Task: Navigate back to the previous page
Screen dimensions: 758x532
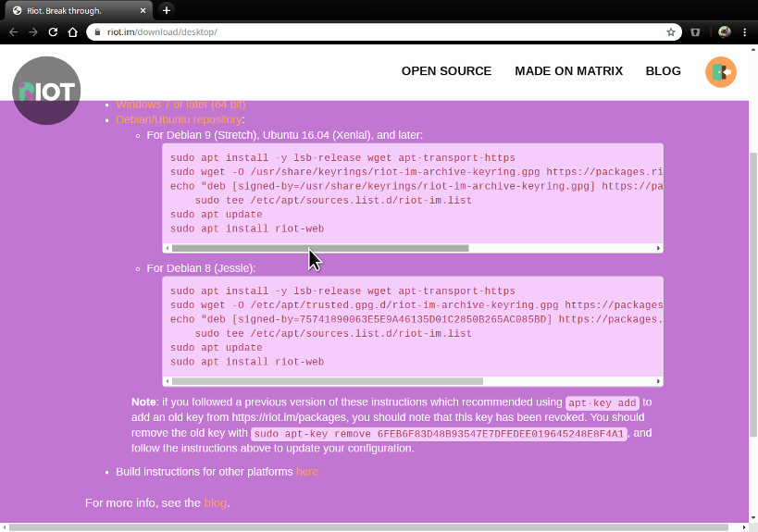Action: [12, 31]
